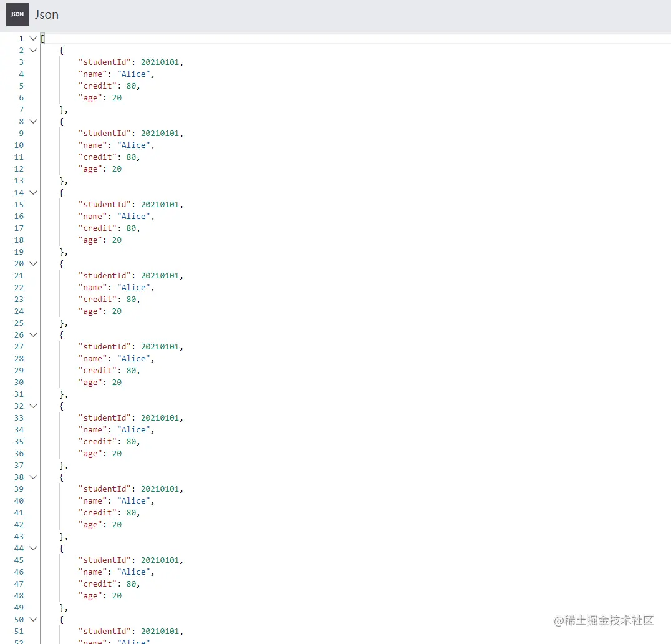Viewport: 671px width, 644px height.
Task: Click closing brace on line 7
Action: pyautogui.click(x=62, y=110)
